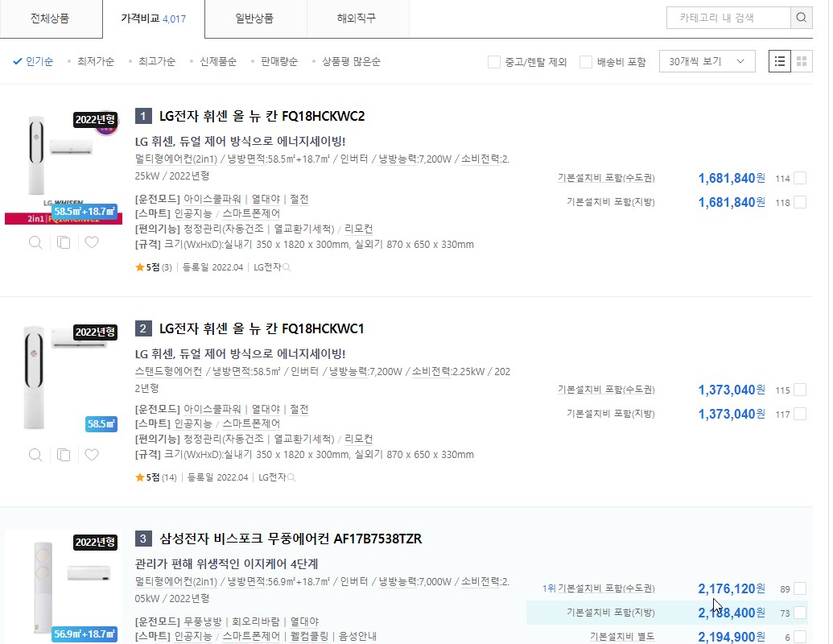The height and width of the screenshot is (644, 833).
Task: Click 기본설치비 포함(지방) label for FQ18HCKWC2
Action: pos(610,202)
